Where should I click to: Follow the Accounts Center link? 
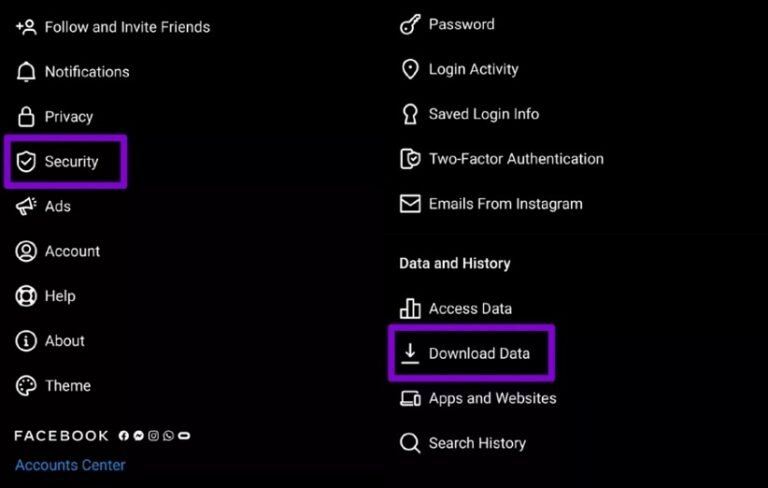[x=70, y=465]
